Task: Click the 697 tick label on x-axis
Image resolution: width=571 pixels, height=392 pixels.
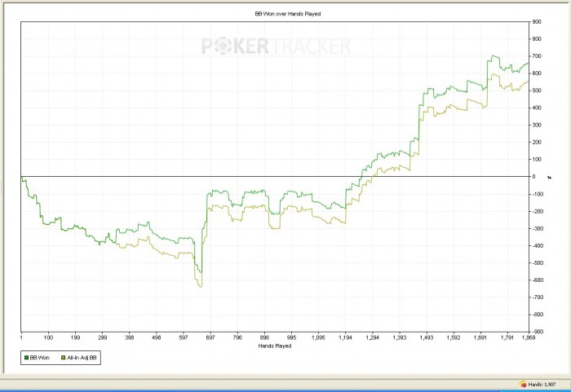Action: coord(210,337)
